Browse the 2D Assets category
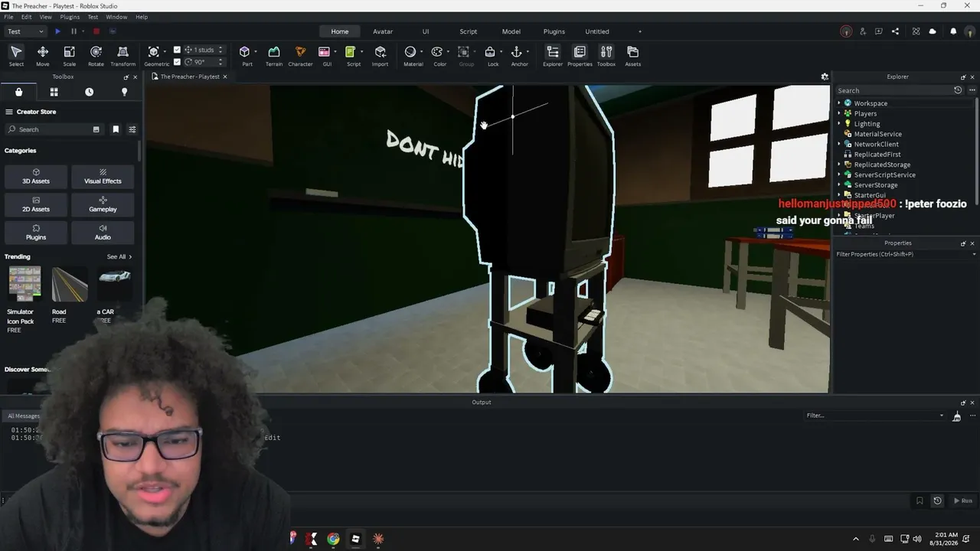This screenshot has width=980, height=551. (x=36, y=204)
